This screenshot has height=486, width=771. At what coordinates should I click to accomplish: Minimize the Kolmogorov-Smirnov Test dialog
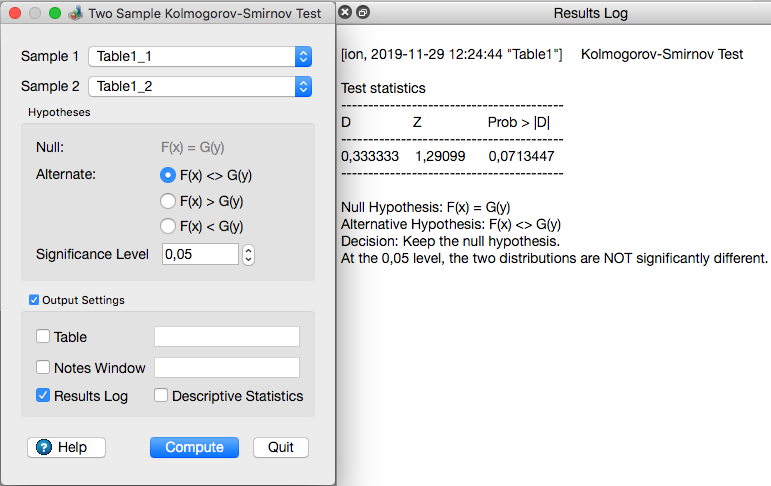(34, 14)
